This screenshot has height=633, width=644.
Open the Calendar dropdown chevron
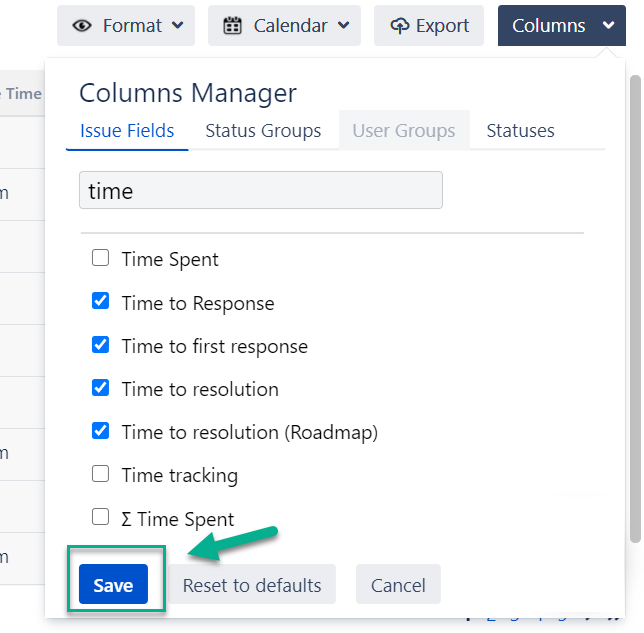click(x=343, y=26)
